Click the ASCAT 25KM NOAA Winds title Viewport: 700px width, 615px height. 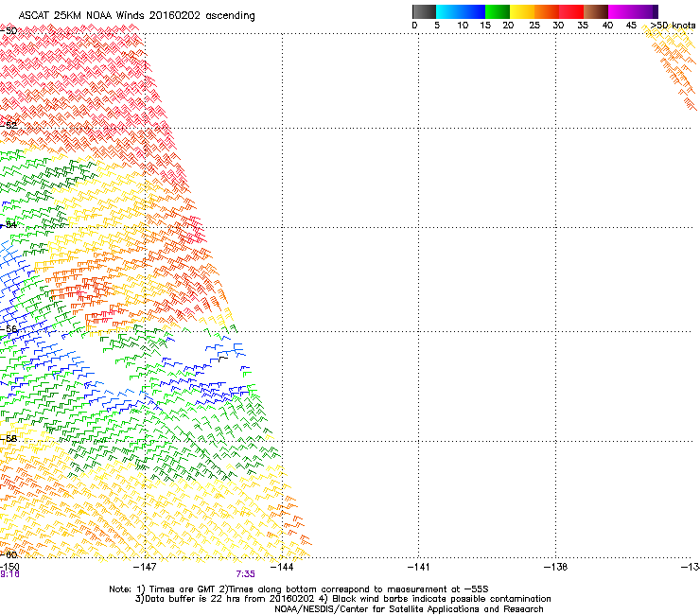tap(136, 15)
